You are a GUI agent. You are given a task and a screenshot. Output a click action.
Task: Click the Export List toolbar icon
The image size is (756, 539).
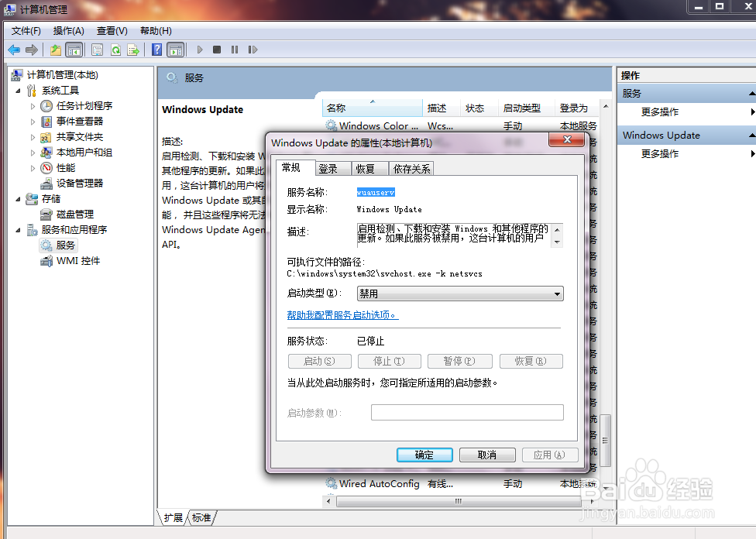pos(133,49)
